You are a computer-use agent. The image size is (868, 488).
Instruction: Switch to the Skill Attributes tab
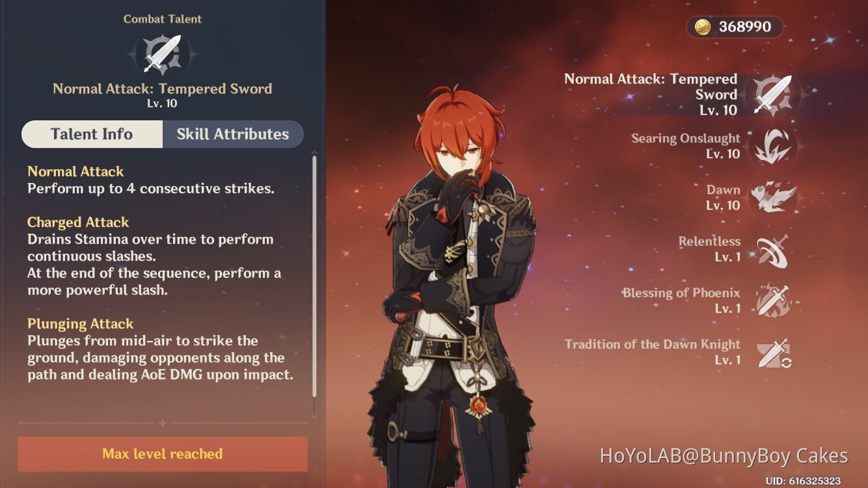(233, 134)
